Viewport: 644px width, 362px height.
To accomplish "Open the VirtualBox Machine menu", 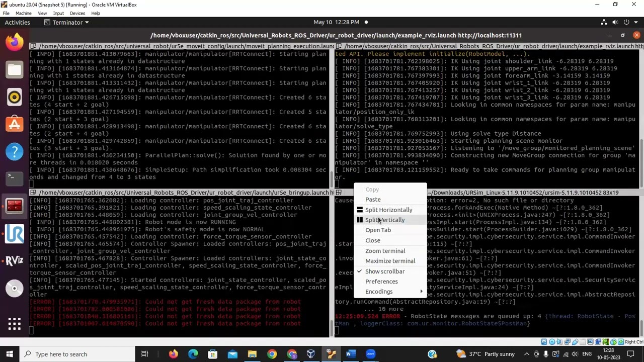I will [x=23, y=14].
